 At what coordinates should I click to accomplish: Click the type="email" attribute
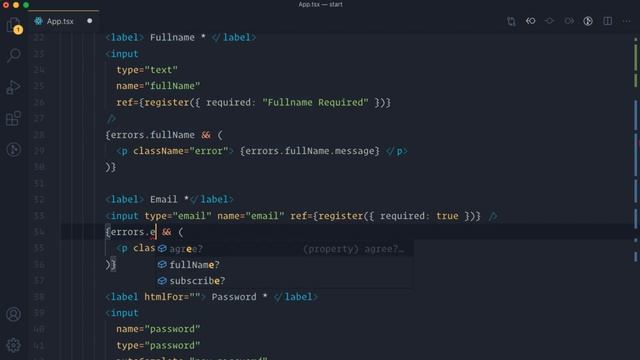tap(178, 216)
